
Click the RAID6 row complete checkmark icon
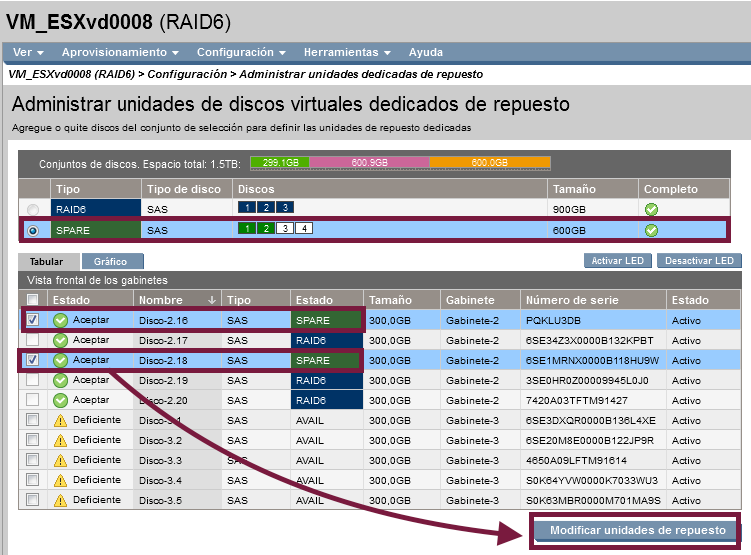pyautogui.click(x=651, y=210)
